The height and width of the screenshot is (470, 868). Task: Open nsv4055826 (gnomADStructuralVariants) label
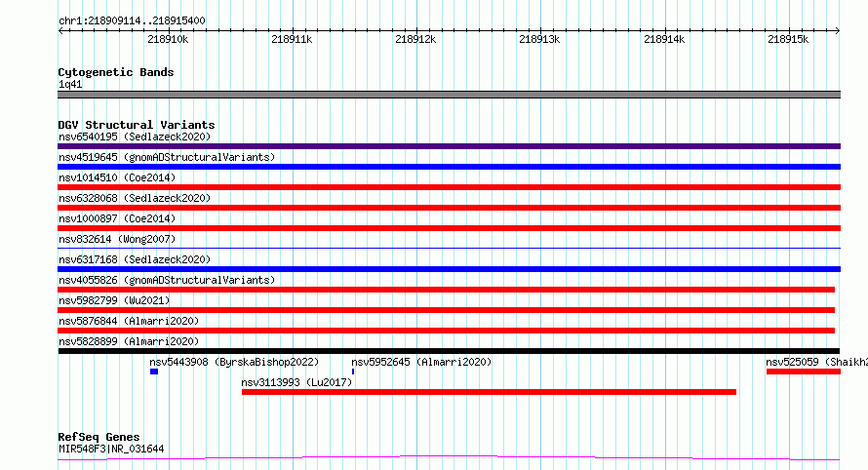(x=167, y=280)
